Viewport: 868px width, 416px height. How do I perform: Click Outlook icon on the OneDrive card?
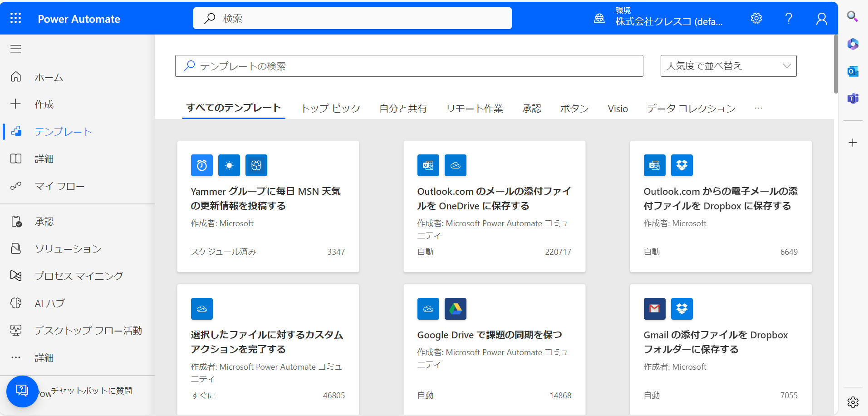pos(428,165)
